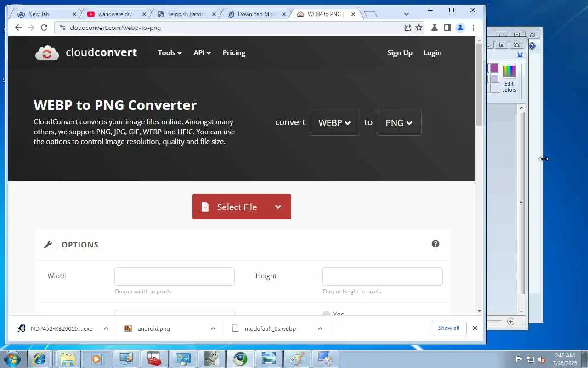Viewport: 588px width, 368px height.
Task: Open Select File's dropdown arrow
Action: (x=278, y=207)
